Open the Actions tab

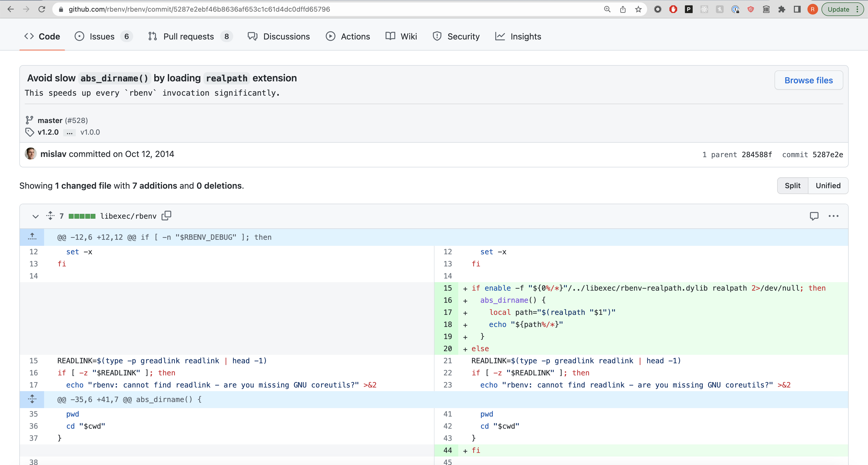(x=348, y=36)
